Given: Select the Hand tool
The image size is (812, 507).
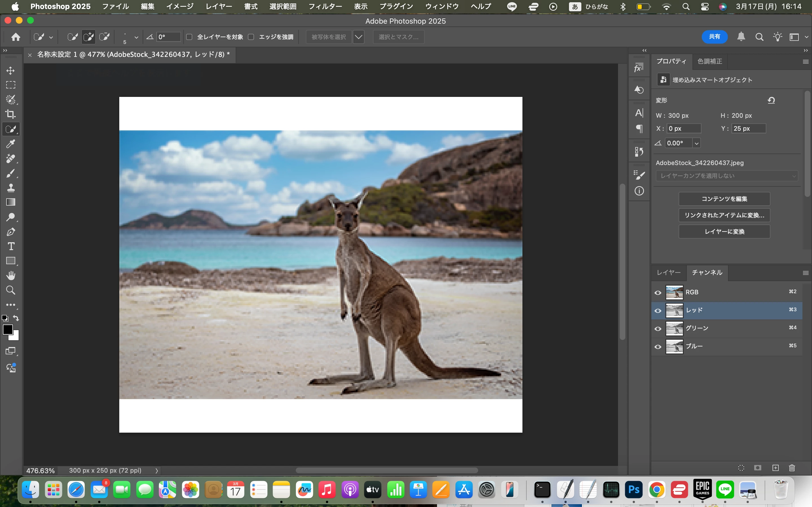Looking at the screenshot, I should click(11, 275).
